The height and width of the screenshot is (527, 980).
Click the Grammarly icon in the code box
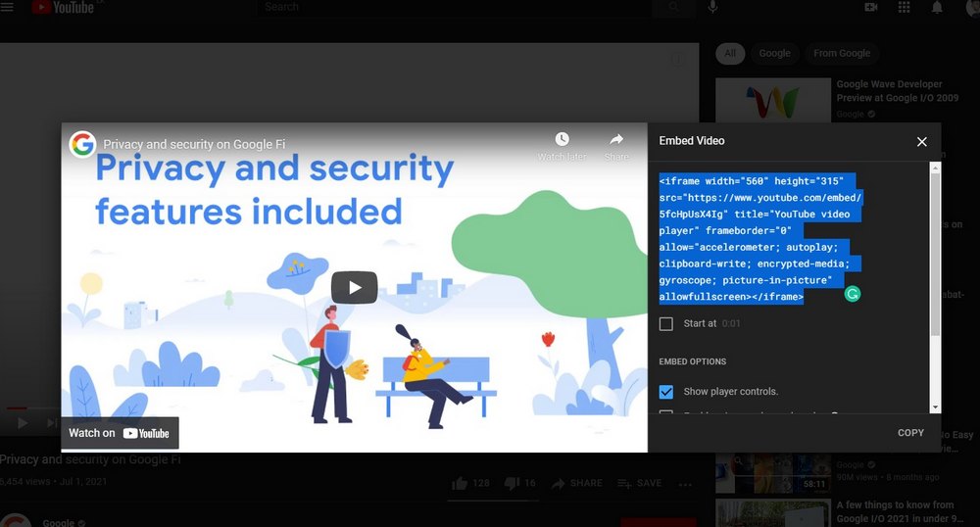tap(853, 294)
